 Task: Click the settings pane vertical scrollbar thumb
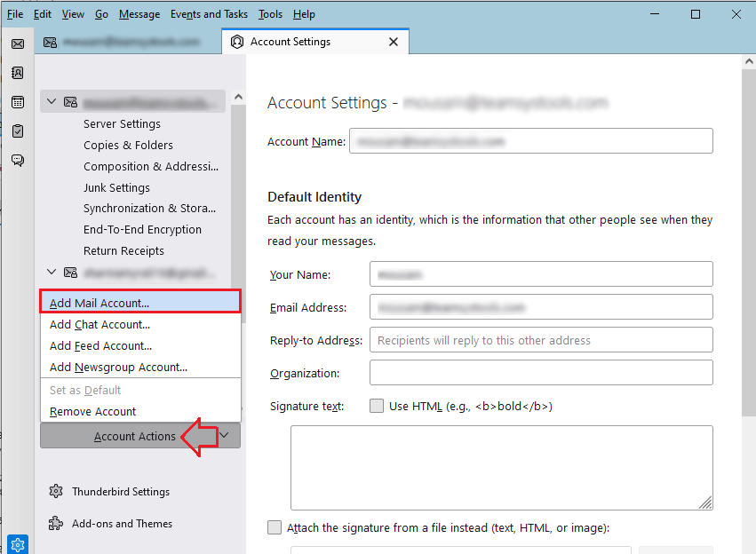(749, 242)
